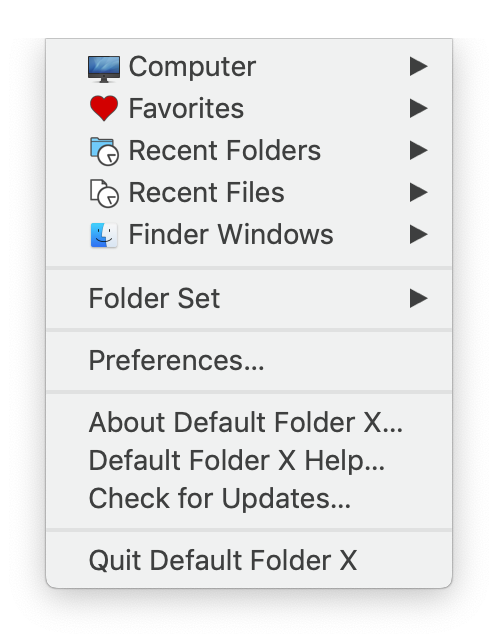
Task: Expand the Recent Files submenu arrow
Action: 419,192
